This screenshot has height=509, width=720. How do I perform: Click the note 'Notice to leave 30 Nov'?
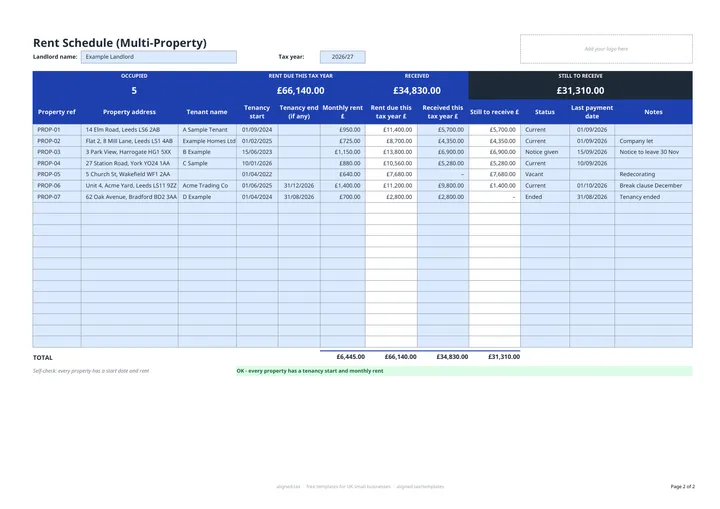[x=653, y=152]
